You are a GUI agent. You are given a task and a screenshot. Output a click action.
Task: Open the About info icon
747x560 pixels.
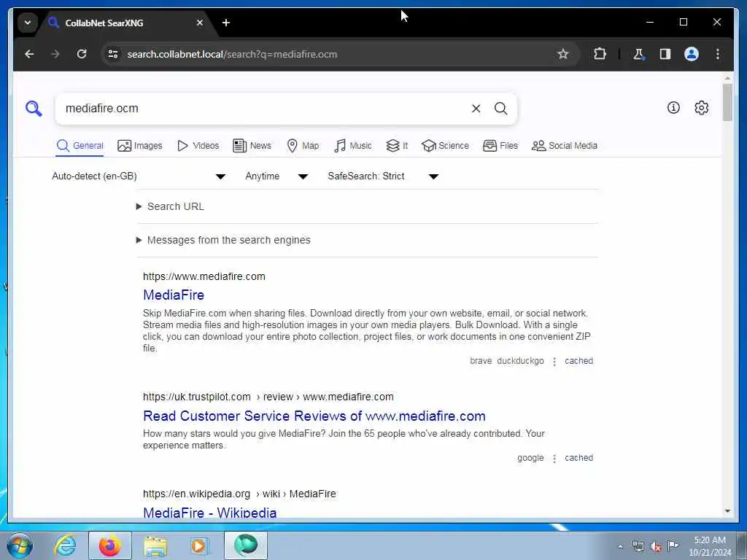click(x=673, y=108)
